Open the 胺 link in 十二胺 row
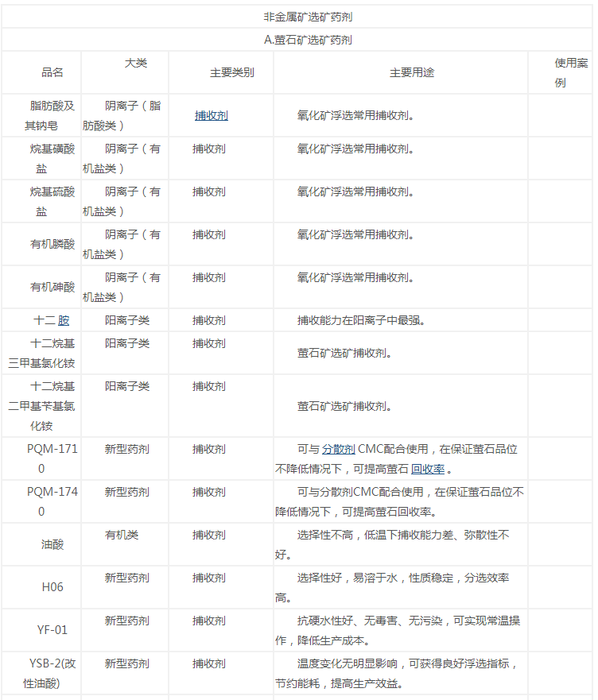The height and width of the screenshot is (700, 598). tap(64, 320)
